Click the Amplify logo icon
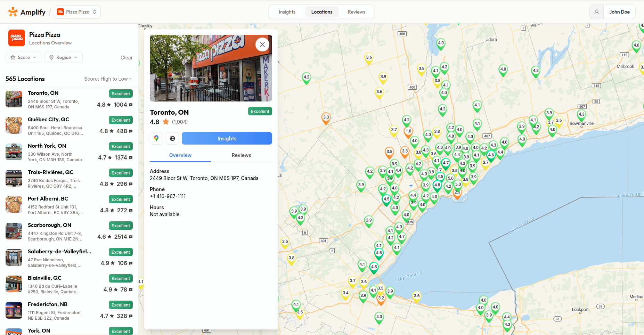Screen dimensions: 644x335 [x=13, y=12]
